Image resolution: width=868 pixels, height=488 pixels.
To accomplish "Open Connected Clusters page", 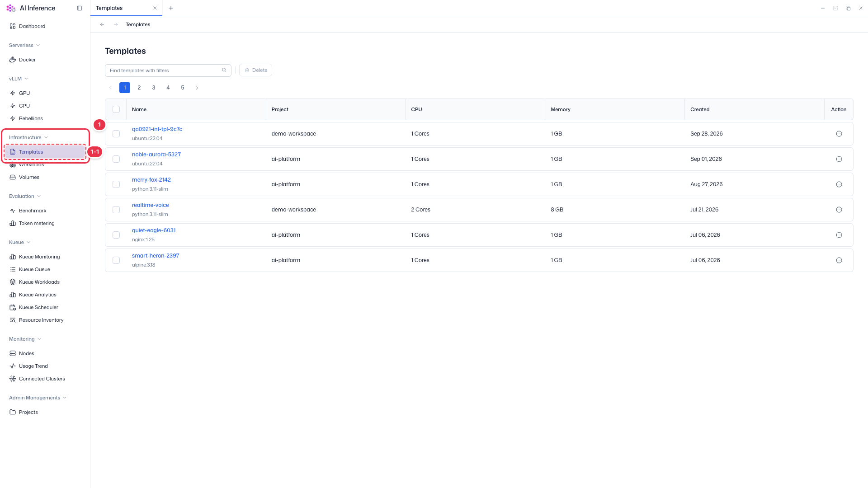I will [x=42, y=379].
